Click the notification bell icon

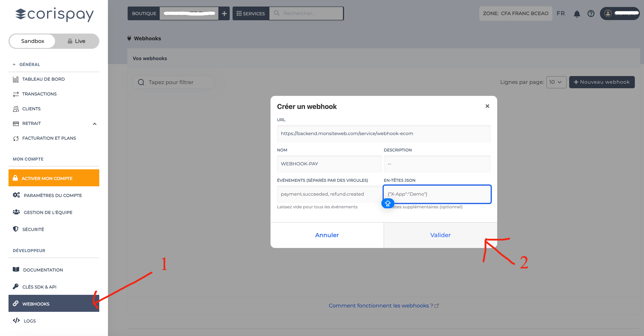click(x=577, y=14)
